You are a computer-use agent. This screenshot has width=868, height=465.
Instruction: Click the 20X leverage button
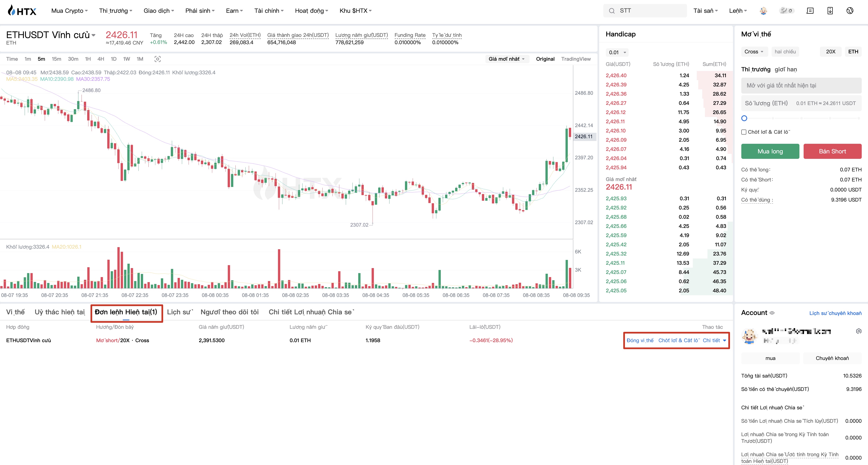coord(831,52)
